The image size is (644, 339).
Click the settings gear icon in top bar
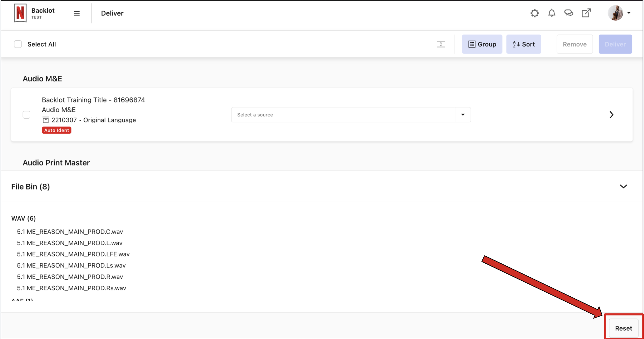534,13
